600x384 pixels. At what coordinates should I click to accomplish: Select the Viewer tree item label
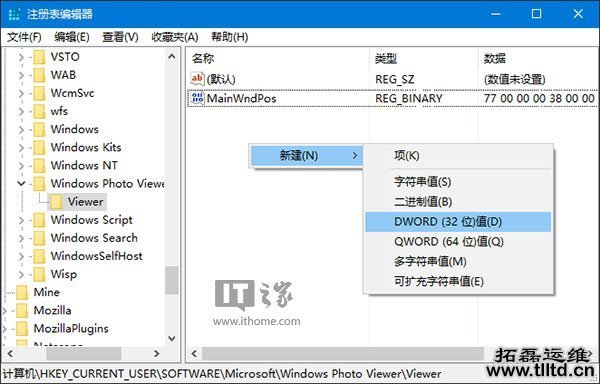point(86,202)
